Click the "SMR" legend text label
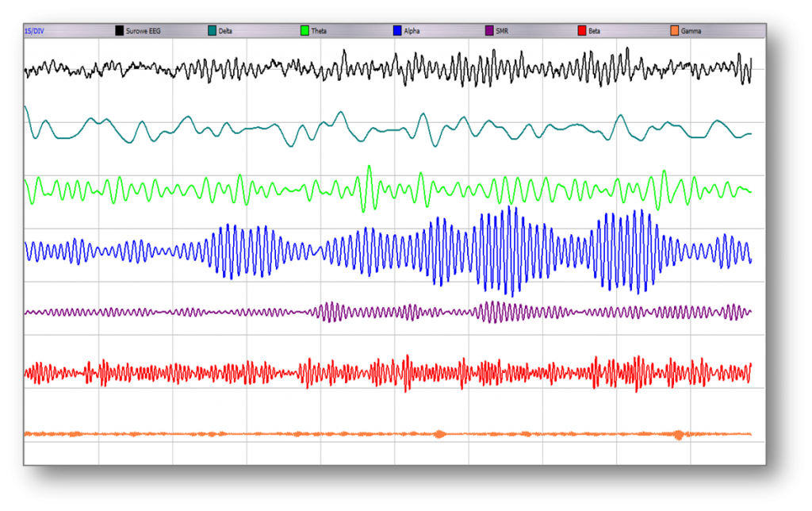 502,31
